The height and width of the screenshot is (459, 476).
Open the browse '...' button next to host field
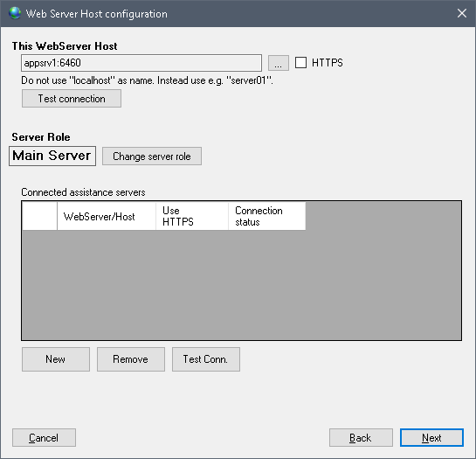coord(278,63)
